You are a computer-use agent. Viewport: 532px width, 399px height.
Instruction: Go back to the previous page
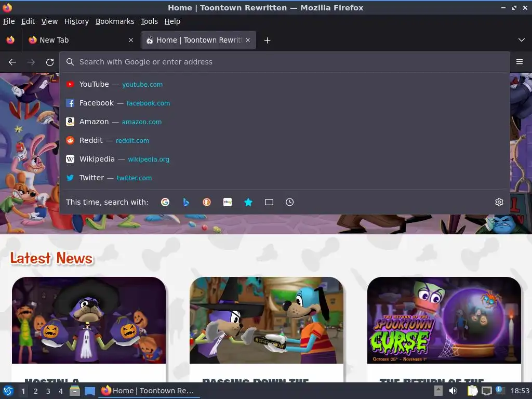[x=12, y=62]
